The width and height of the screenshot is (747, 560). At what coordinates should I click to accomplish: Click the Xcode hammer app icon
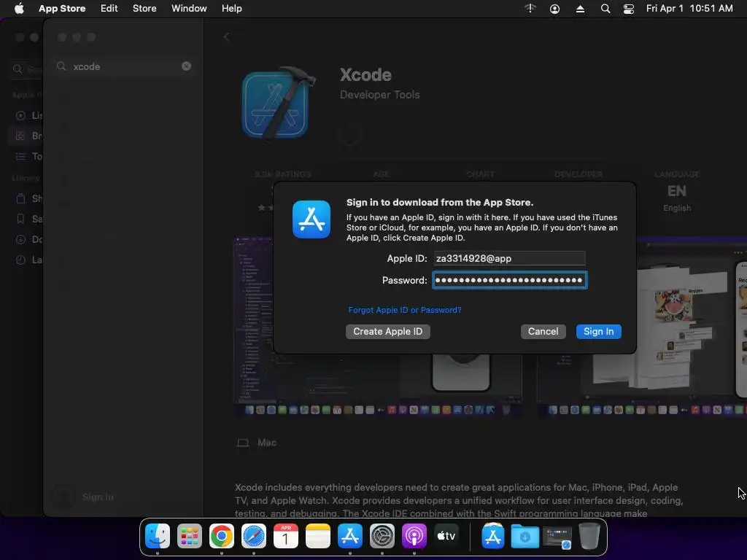[x=278, y=103]
